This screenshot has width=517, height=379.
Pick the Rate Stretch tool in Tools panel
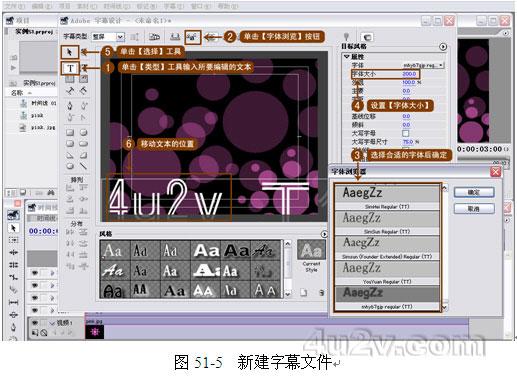13,277
